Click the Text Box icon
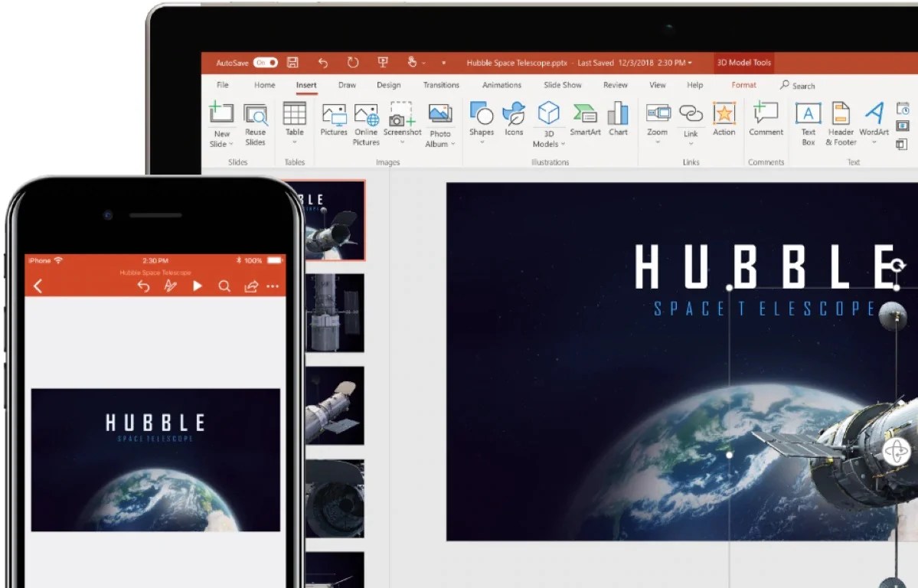Viewport: 918px width, 588px height. coord(809,113)
